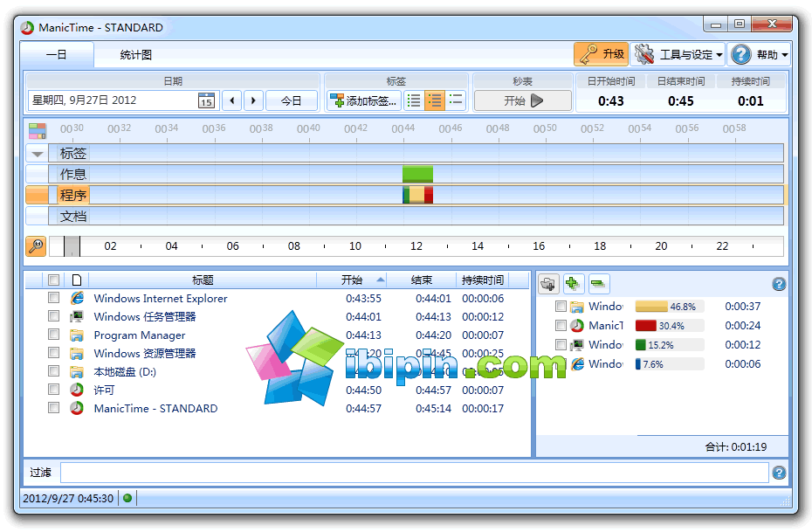The width and height of the screenshot is (812, 532).
Task: Switch to the 一日 tab
Action: coord(57,54)
